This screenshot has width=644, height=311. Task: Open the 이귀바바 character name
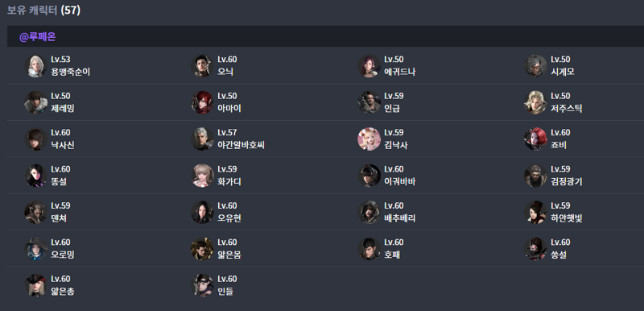tap(399, 181)
